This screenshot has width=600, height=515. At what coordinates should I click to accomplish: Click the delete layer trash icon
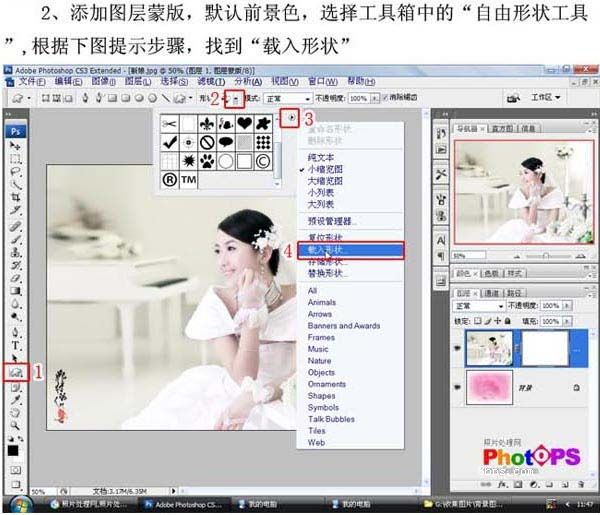581,484
